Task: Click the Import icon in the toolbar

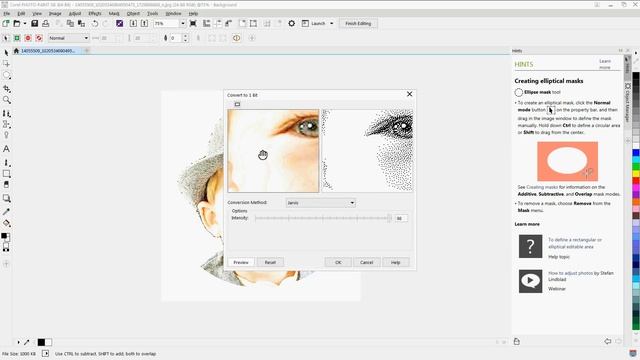Action: [133, 24]
